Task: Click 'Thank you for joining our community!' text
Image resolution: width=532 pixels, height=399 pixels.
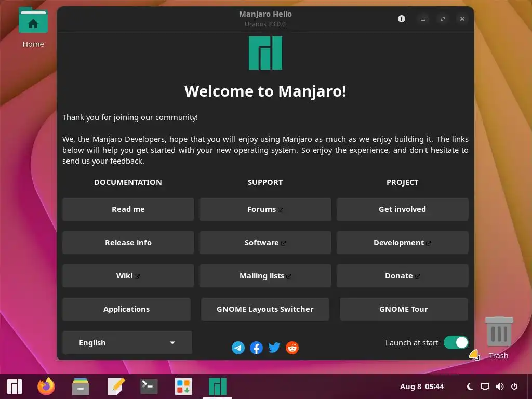Action: click(130, 117)
